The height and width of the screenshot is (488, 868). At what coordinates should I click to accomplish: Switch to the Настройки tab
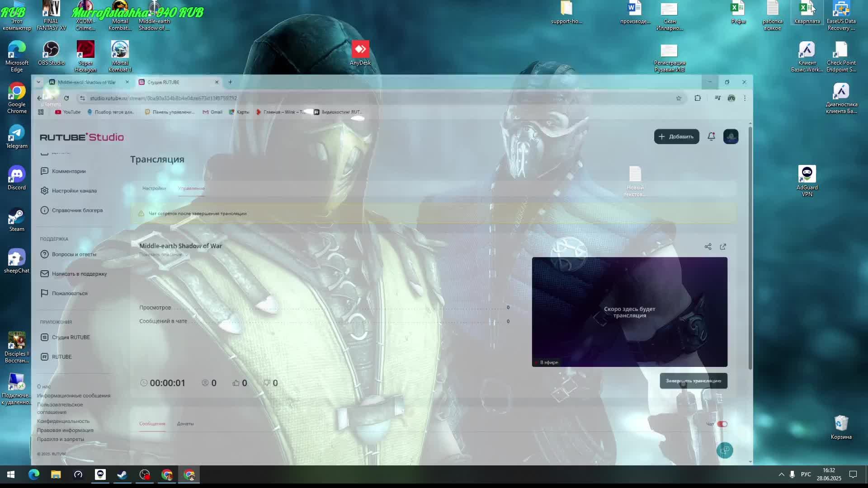[154, 188]
